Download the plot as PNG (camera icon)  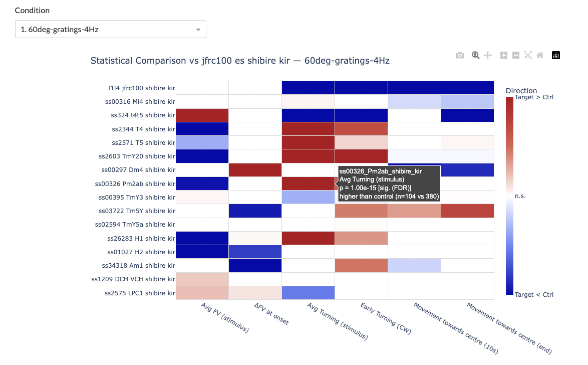point(460,56)
